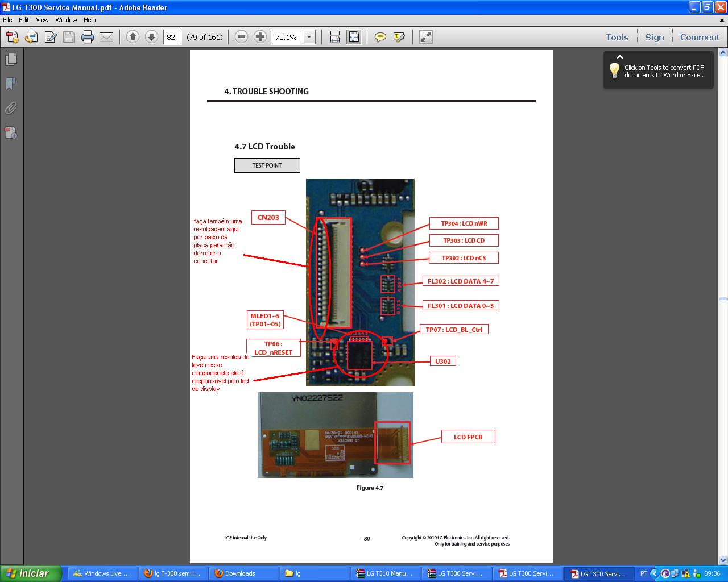The height and width of the screenshot is (582, 728).
Task: Click the sign or edit document icon
Action: point(50,38)
